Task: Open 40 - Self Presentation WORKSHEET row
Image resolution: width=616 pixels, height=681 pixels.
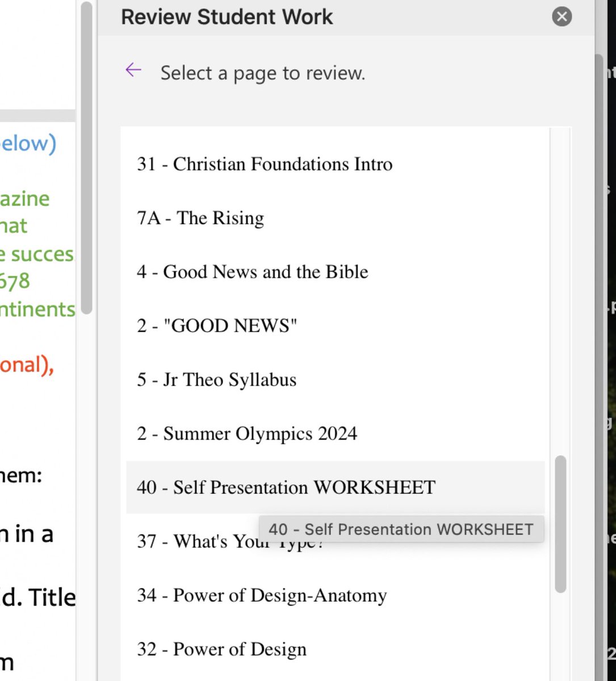Action: click(335, 487)
